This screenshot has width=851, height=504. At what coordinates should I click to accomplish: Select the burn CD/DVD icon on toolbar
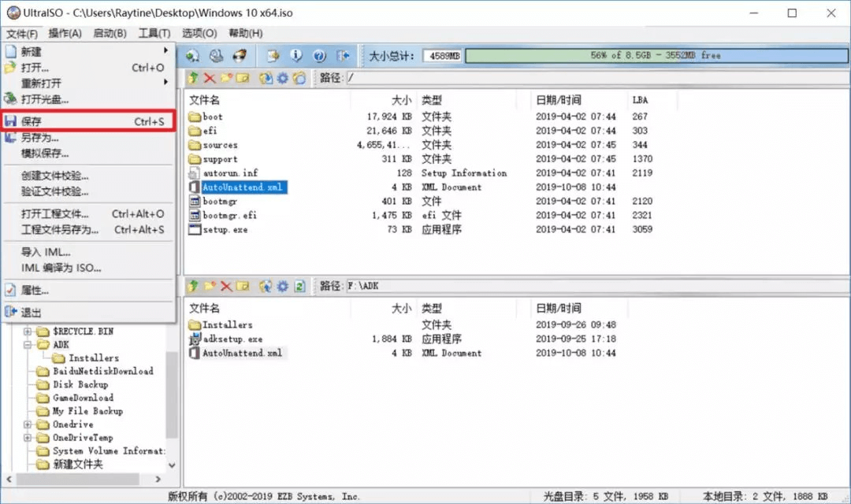(240, 55)
